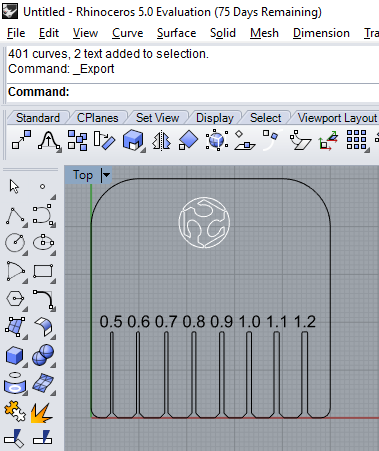
Task: Select the Fillet Surface tool
Action: pos(43,327)
